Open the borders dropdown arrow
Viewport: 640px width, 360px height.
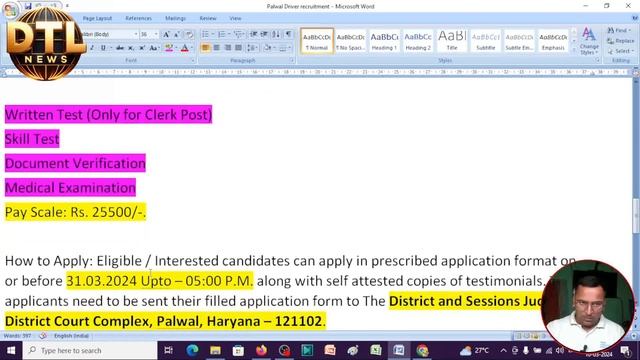coord(289,48)
